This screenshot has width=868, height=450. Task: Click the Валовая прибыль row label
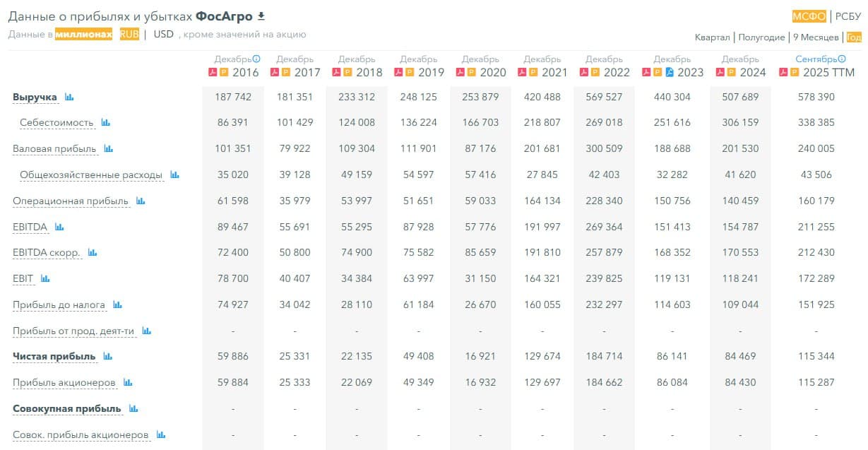tap(53, 149)
